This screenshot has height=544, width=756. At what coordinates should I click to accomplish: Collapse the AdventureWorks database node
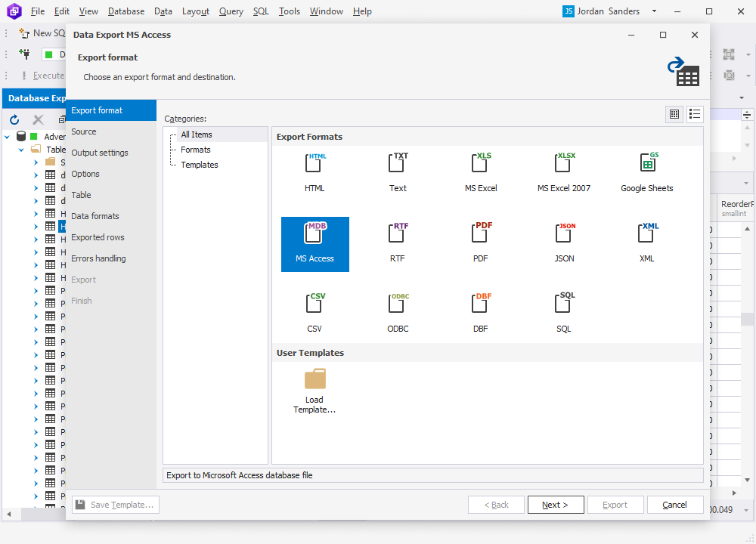pyautogui.click(x=7, y=136)
